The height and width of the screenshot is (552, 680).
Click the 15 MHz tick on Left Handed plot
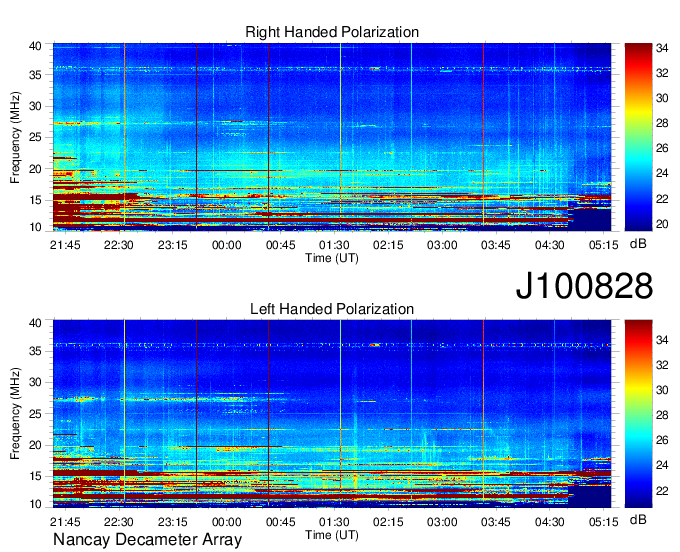(x=35, y=477)
